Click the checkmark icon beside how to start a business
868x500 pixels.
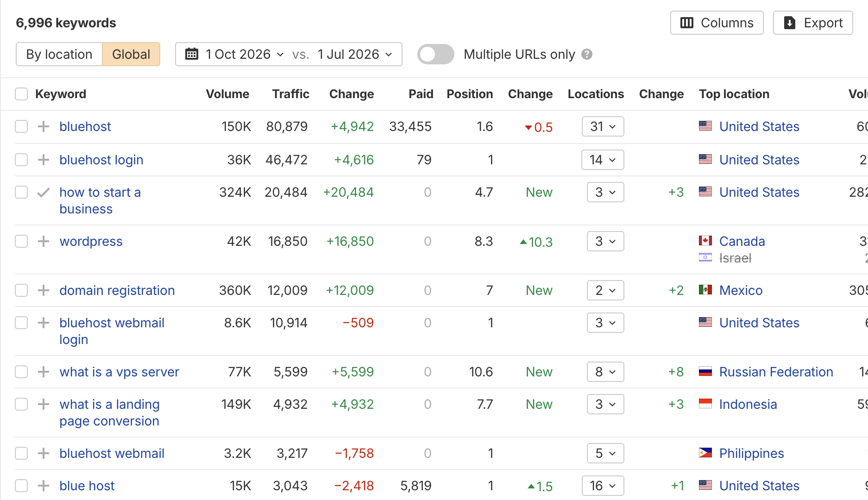pyautogui.click(x=44, y=192)
